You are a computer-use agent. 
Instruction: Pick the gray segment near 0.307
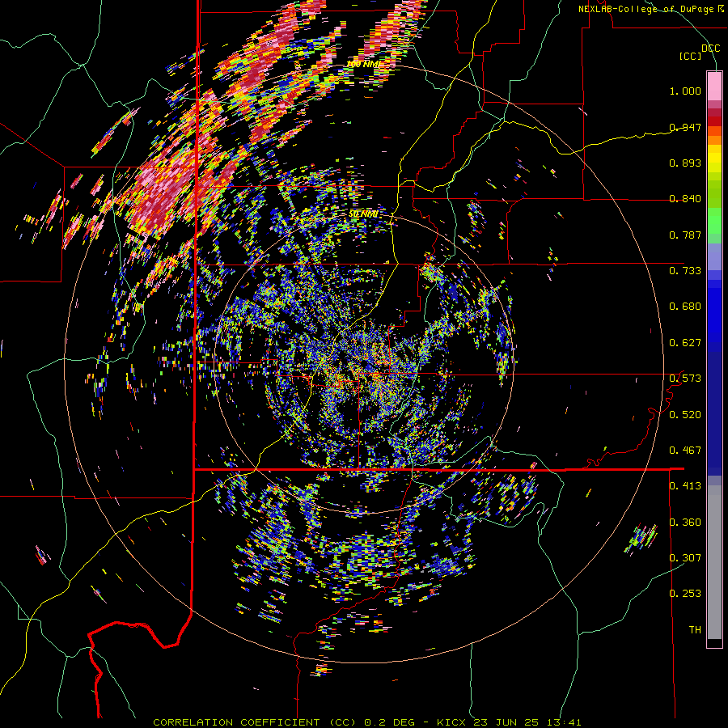point(714,562)
